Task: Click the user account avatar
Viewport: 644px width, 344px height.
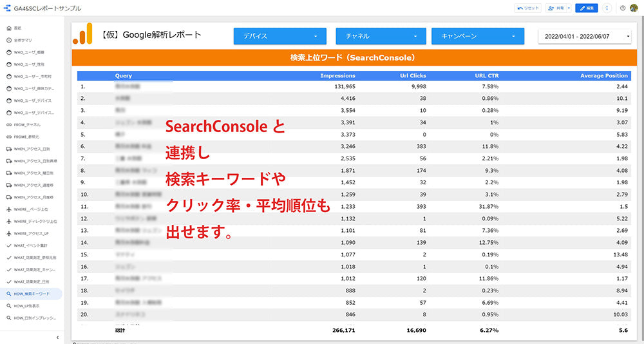Action: [x=634, y=8]
